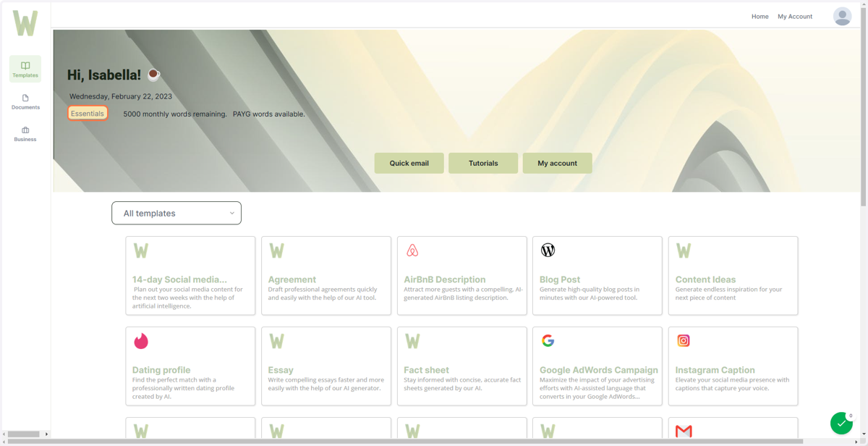Viewport: 868px width, 446px height.
Task: Click the W icon on Content Ideas card
Action: pos(684,251)
